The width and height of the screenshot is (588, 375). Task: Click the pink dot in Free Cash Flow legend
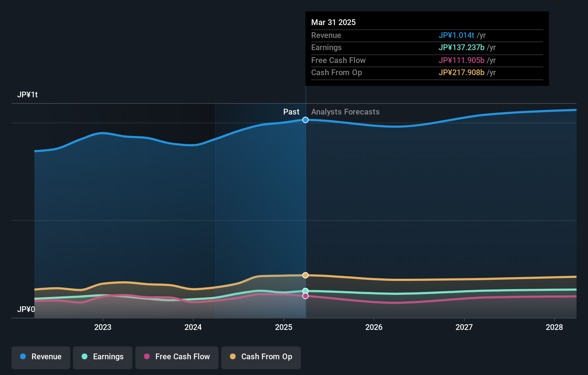pyautogui.click(x=147, y=356)
